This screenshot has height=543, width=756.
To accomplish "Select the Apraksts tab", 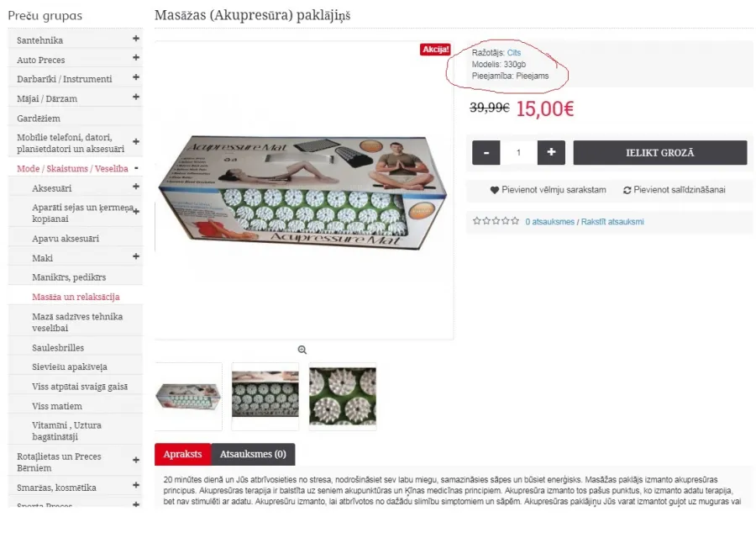I will point(183,454).
